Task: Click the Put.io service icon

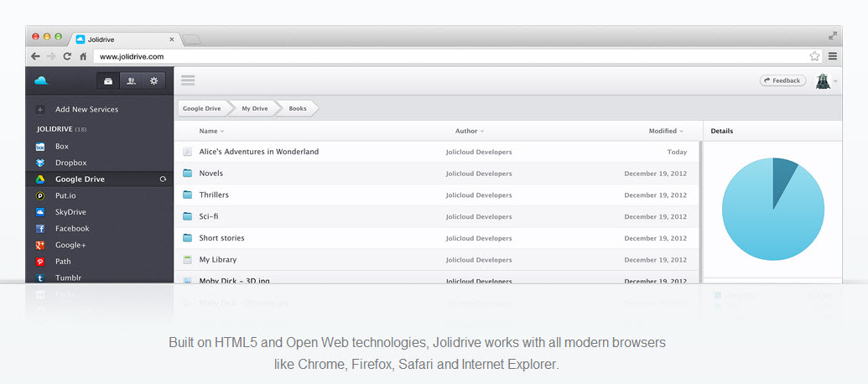Action: (x=40, y=196)
